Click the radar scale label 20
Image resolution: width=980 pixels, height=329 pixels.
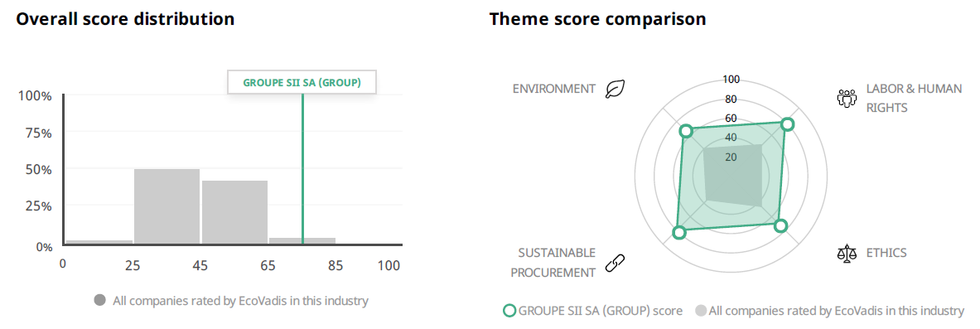coord(731,157)
